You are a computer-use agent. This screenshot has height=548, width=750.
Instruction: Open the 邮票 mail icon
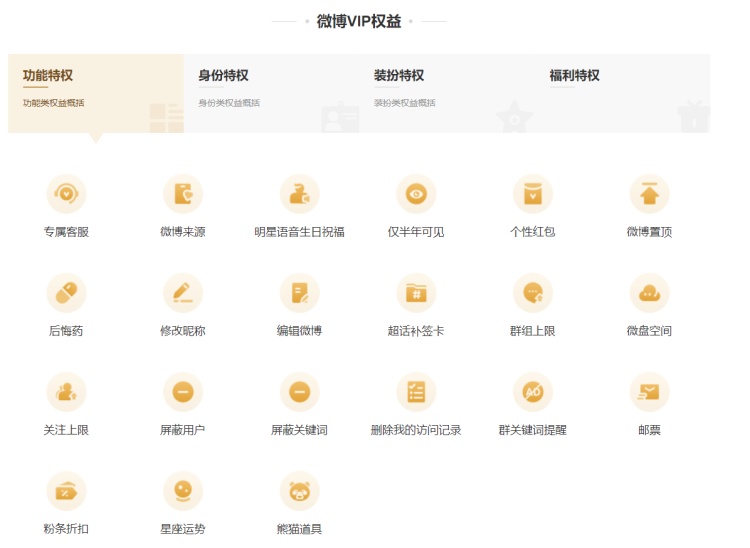click(650, 392)
